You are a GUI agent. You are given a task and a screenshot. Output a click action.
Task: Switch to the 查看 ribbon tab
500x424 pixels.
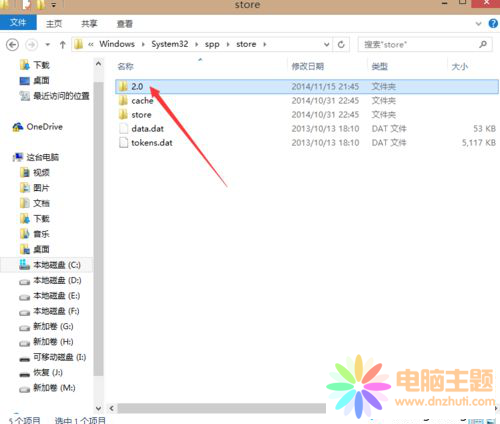(x=125, y=24)
